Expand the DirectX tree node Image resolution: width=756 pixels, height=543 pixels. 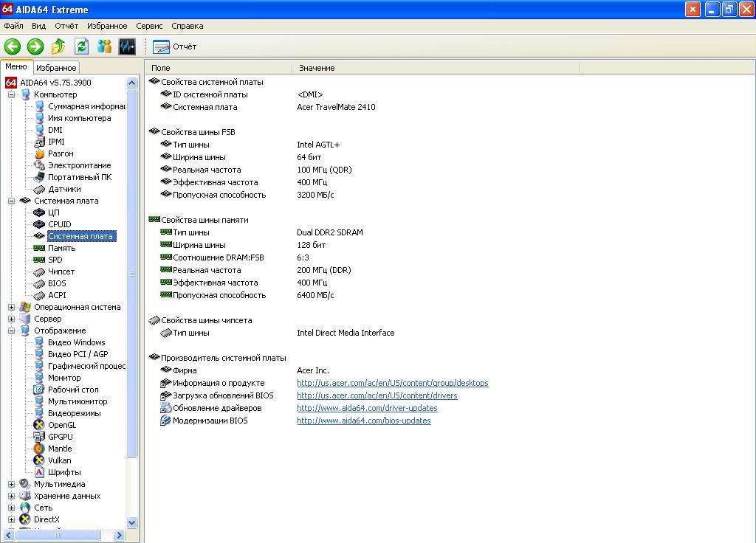11,519
